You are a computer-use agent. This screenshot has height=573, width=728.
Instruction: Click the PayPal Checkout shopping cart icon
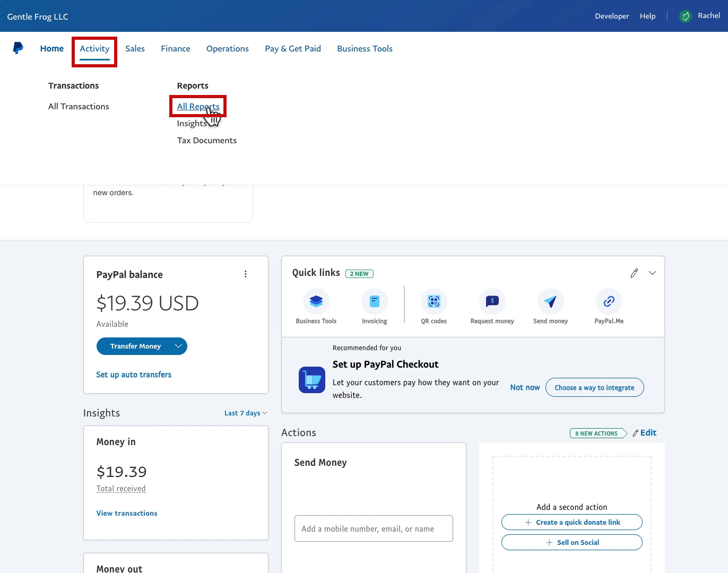(312, 380)
